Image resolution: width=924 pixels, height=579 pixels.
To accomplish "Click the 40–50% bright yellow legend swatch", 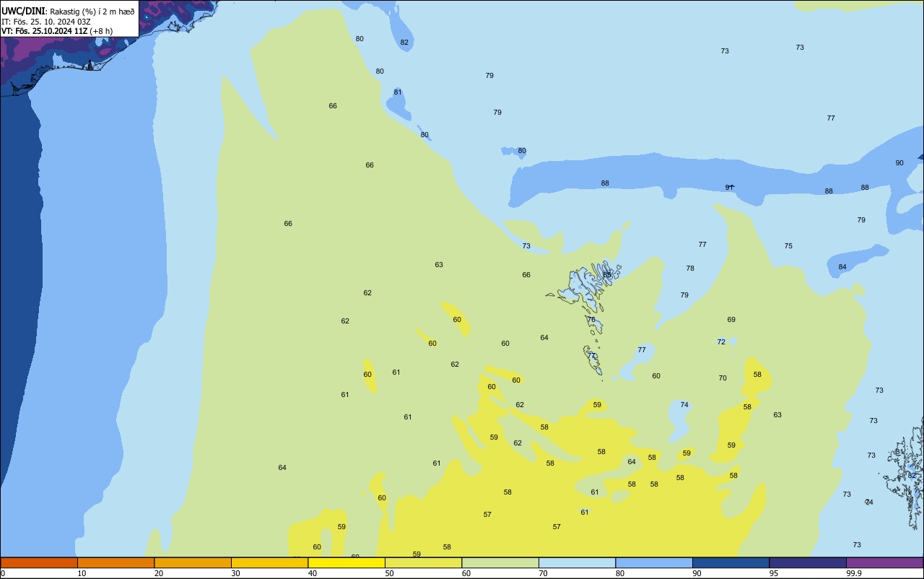I will 346,562.
